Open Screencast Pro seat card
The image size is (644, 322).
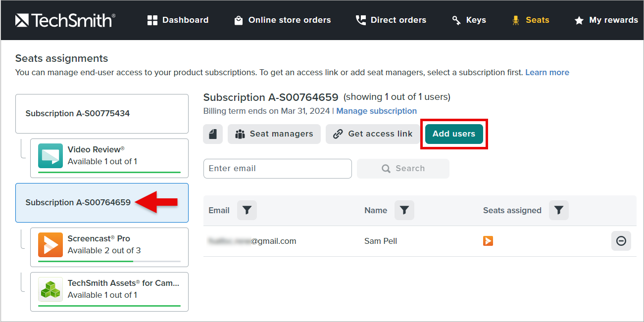109,247
